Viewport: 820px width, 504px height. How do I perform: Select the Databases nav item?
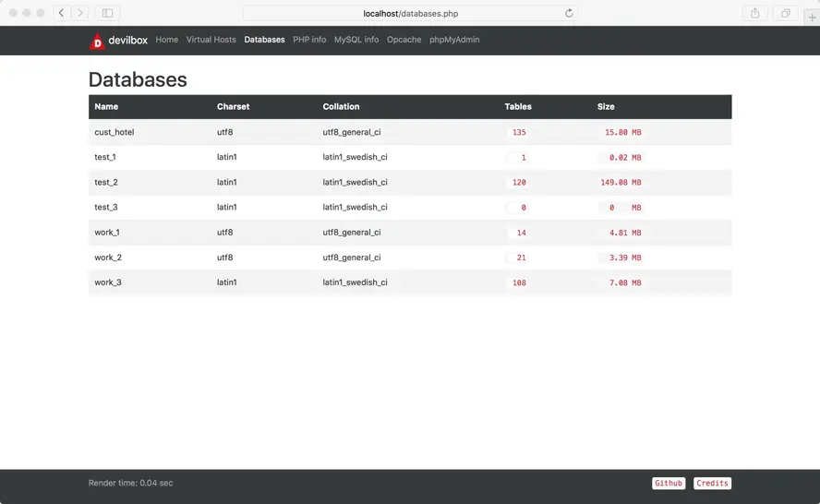265,40
